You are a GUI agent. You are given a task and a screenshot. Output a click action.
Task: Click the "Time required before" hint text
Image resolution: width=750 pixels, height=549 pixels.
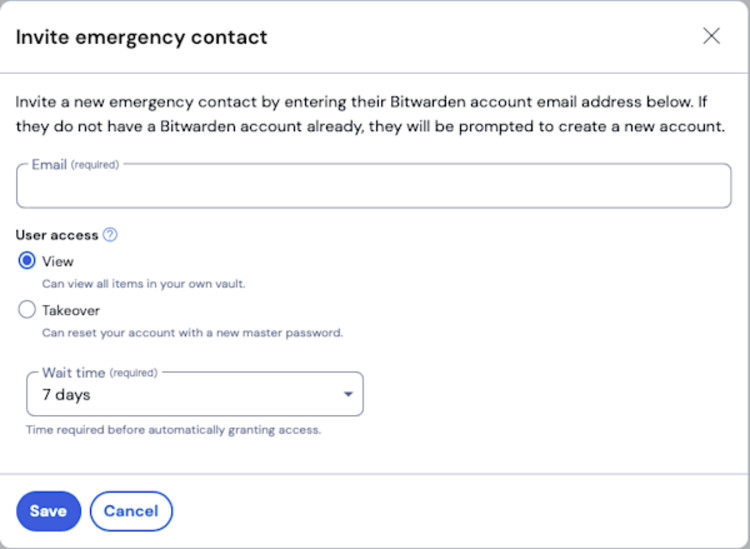tap(173, 430)
